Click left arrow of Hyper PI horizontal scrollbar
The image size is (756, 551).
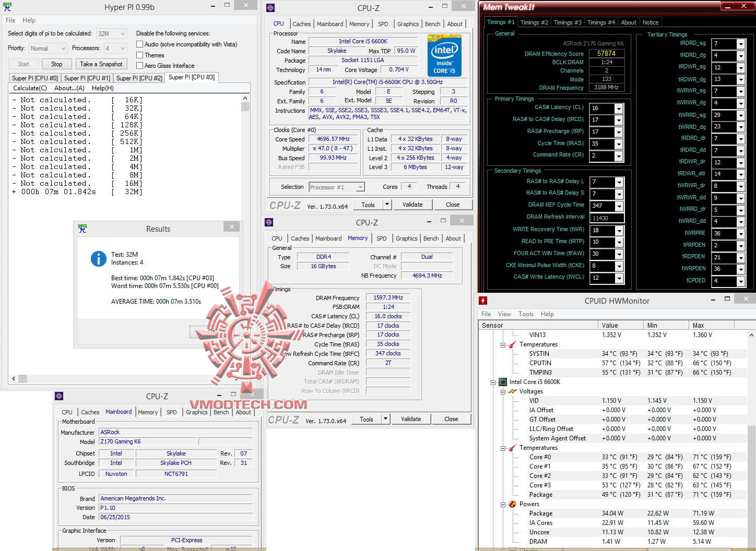pyautogui.click(x=14, y=379)
